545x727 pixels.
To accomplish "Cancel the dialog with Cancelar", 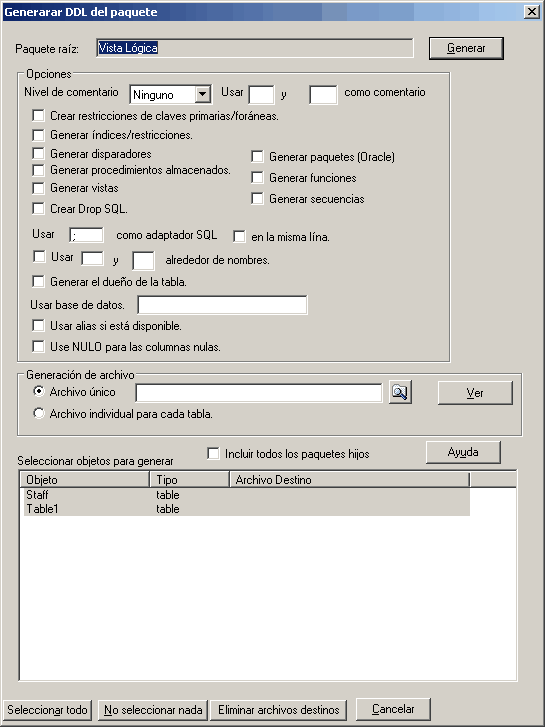I will tap(393, 709).
